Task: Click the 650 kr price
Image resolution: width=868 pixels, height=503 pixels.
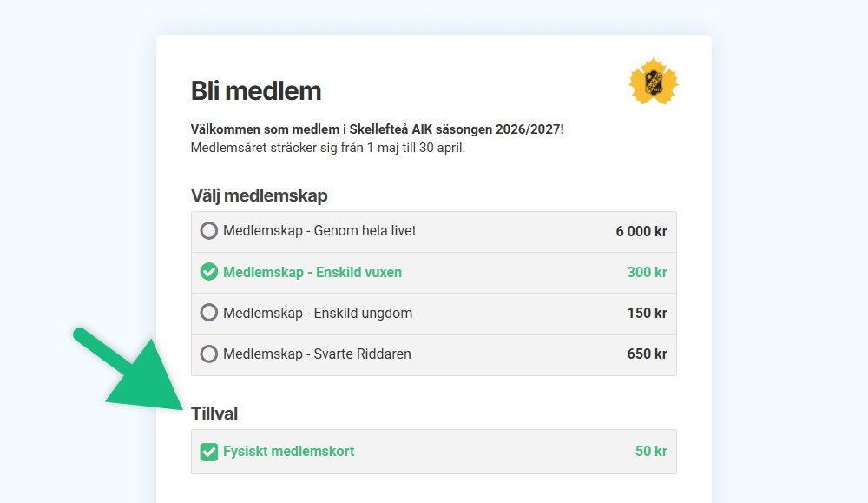Action: 647,354
